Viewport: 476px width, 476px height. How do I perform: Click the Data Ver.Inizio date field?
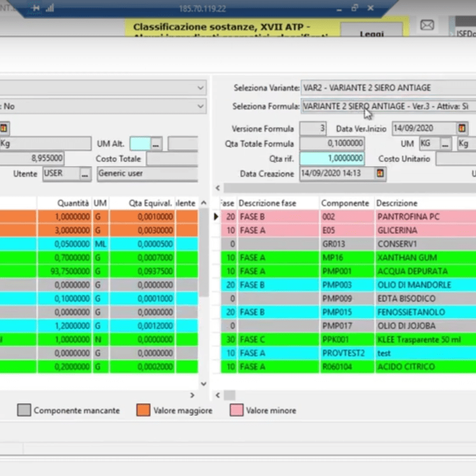(x=424, y=128)
